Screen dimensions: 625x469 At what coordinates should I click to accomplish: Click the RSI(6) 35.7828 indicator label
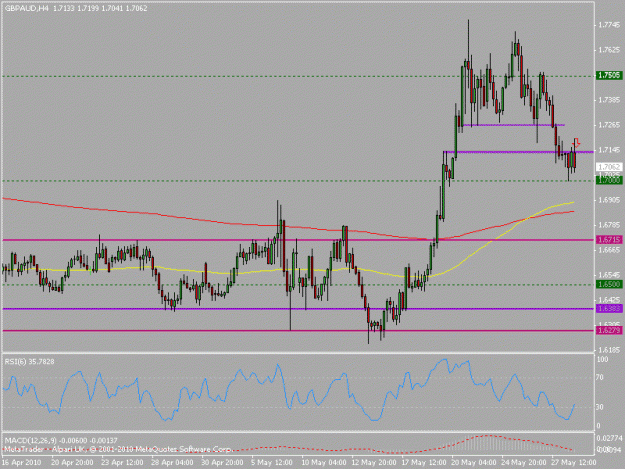[x=29, y=362]
